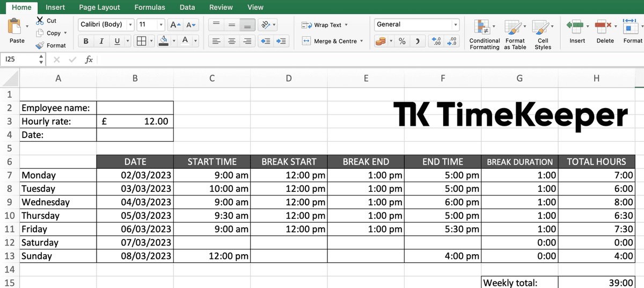
Task: Open Conditional Formatting
Action: (485, 35)
